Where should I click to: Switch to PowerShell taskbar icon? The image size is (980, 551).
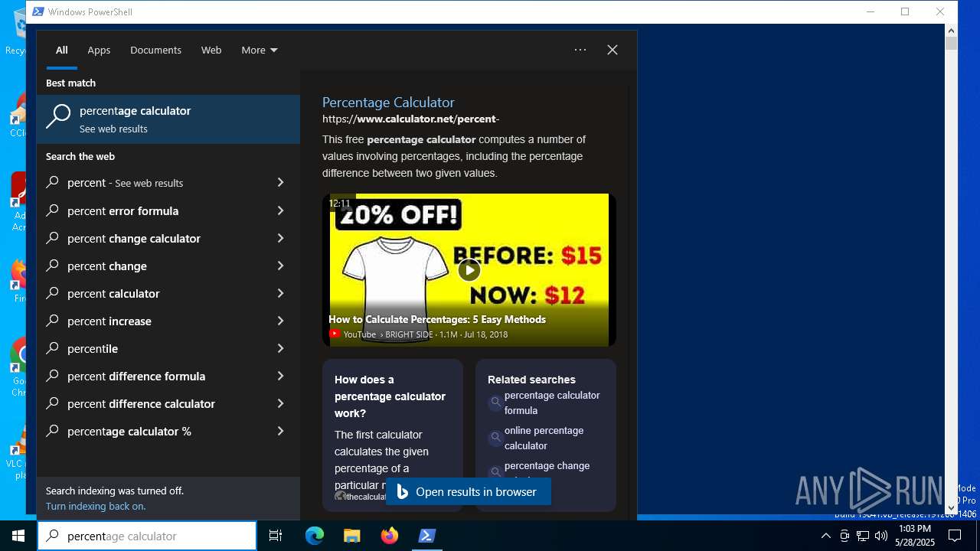[427, 536]
